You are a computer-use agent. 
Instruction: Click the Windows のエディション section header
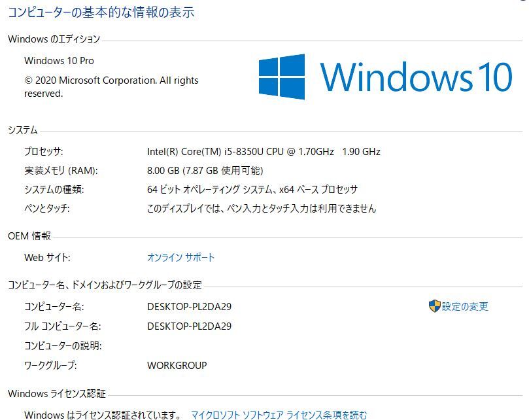(54, 39)
